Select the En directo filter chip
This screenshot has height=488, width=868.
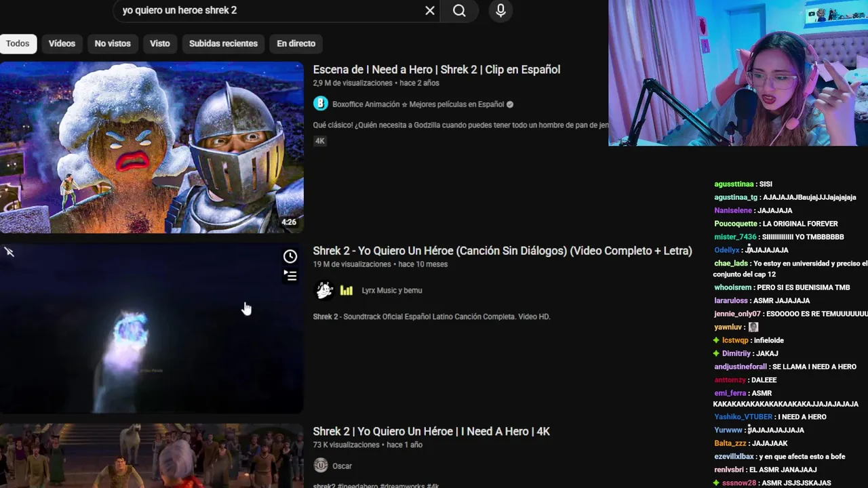[x=296, y=43]
